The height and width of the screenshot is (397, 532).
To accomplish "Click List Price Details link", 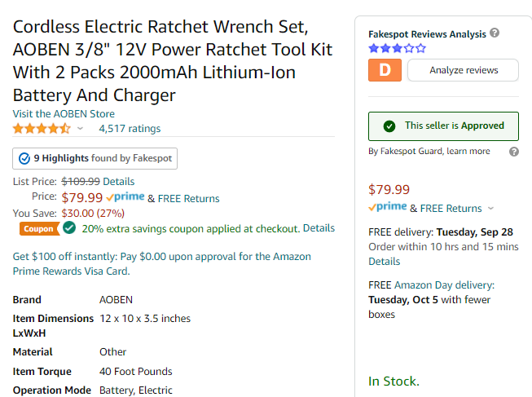I will [x=119, y=181].
